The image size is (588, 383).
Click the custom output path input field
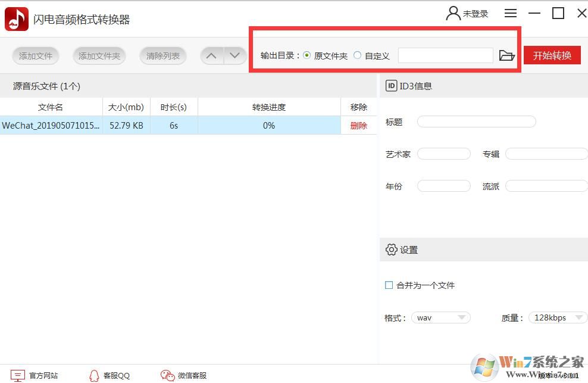pos(445,55)
